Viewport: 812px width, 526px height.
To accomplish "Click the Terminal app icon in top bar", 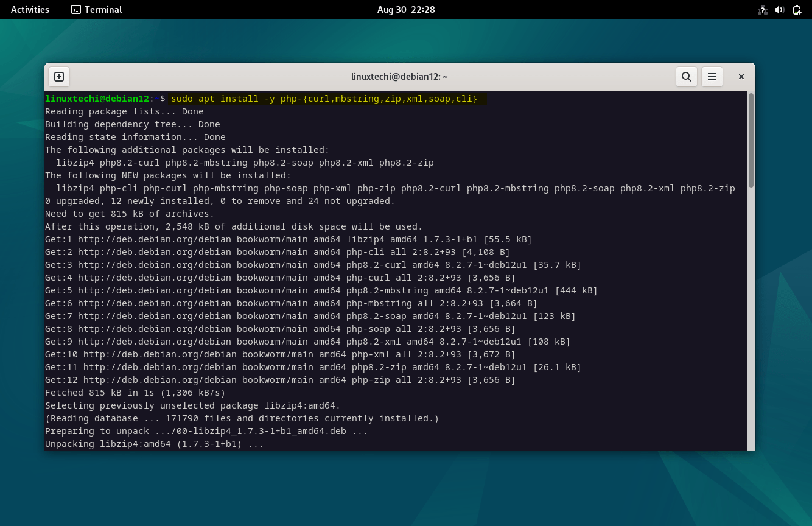I will tap(76, 9).
